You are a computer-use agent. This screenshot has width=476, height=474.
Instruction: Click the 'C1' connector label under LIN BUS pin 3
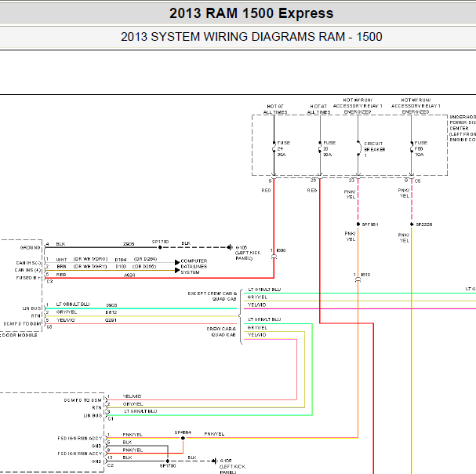(111, 419)
